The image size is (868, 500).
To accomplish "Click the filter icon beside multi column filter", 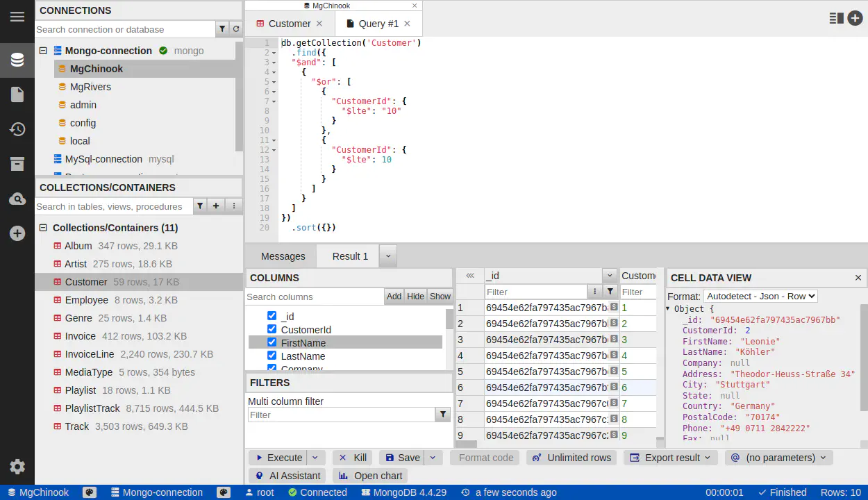I will 442,415.
